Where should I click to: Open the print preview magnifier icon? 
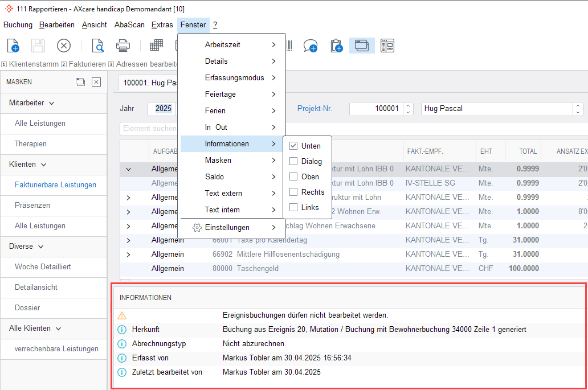tap(97, 46)
